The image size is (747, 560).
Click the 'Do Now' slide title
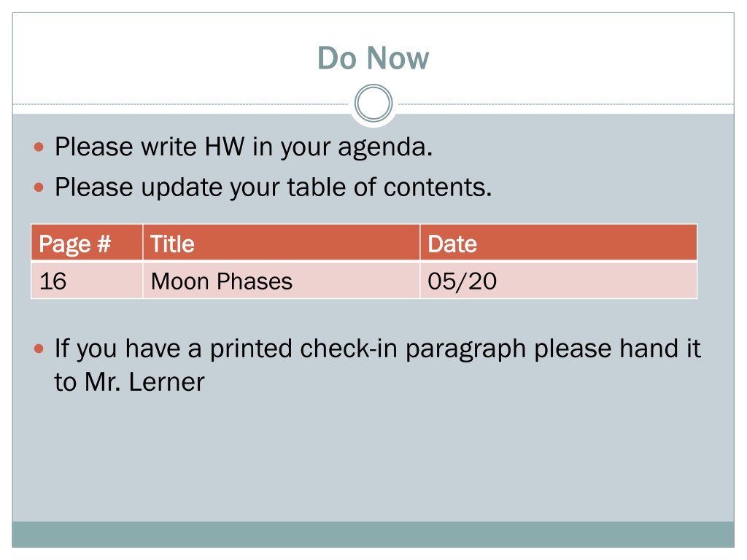pyautogui.click(x=373, y=58)
